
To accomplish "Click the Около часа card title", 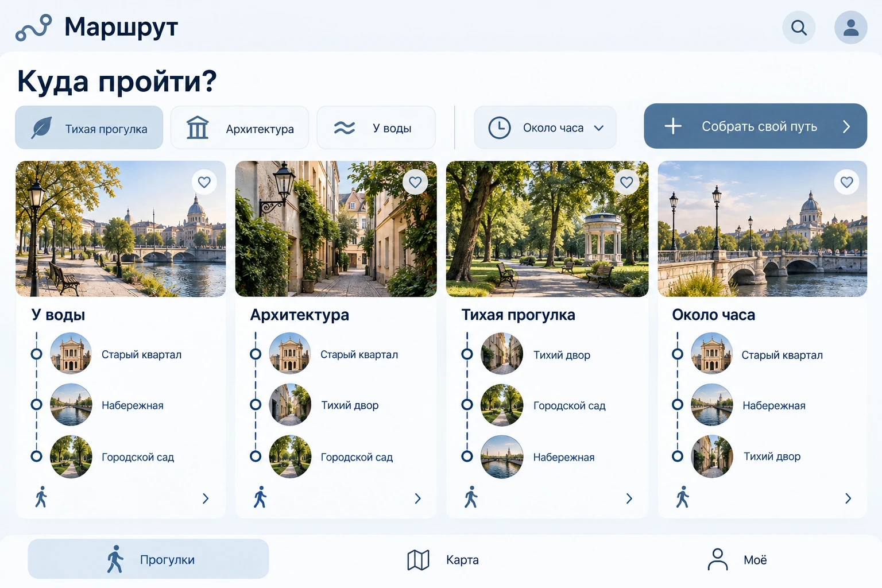I will coord(714,315).
